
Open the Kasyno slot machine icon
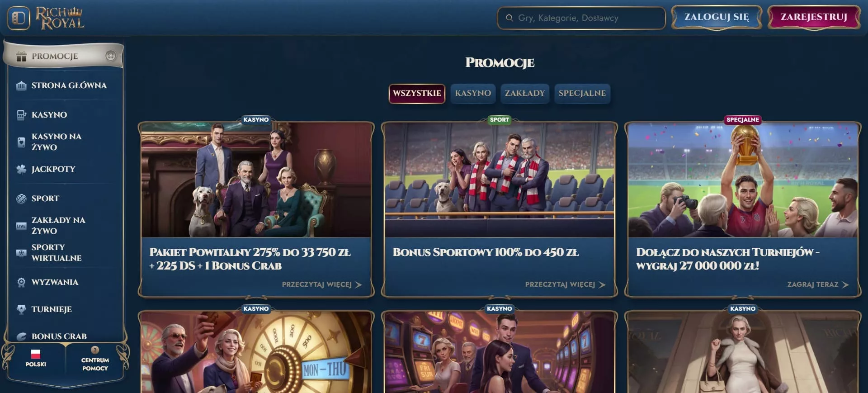pyautogui.click(x=21, y=115)
